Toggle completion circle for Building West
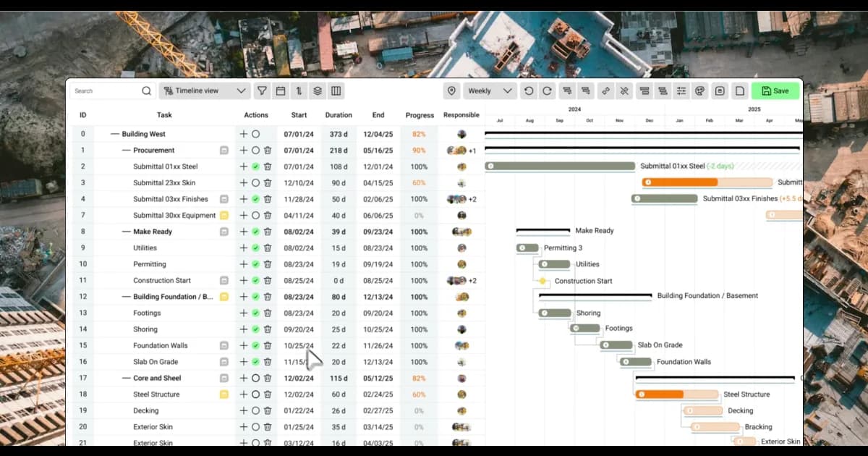 (255, 134)
